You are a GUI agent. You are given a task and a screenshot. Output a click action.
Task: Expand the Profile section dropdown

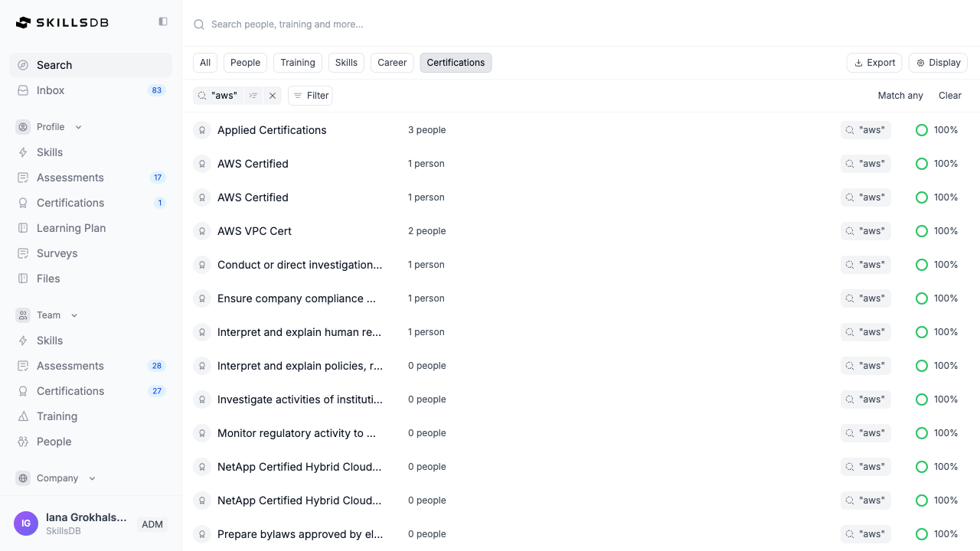[78, 127]
